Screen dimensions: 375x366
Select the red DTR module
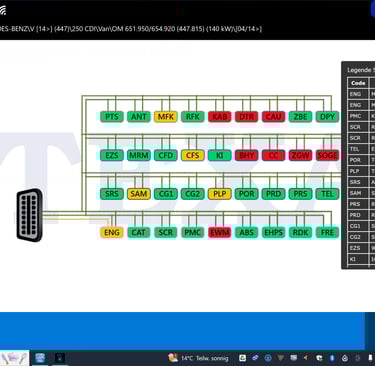click(x=247, y=117)
